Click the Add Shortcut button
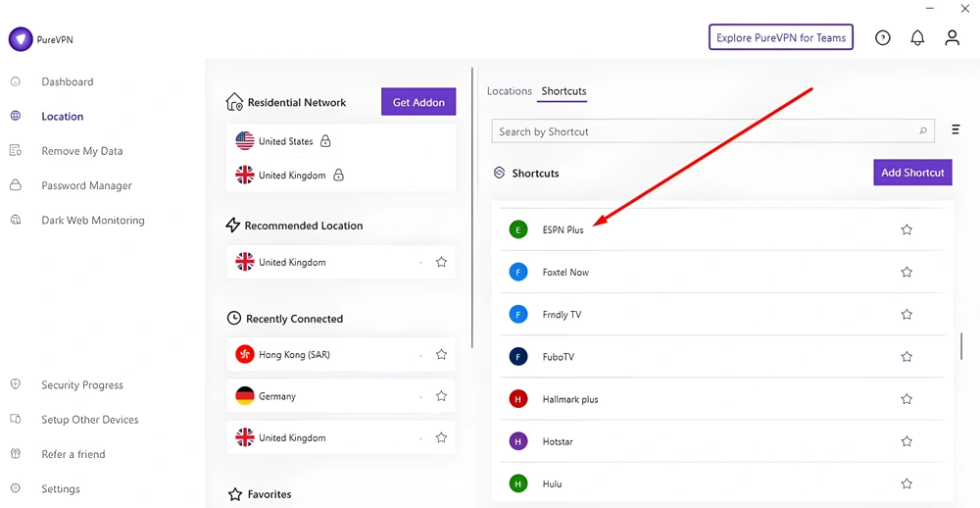The width and height of the screenshot is (980, 508). [912, 172]
